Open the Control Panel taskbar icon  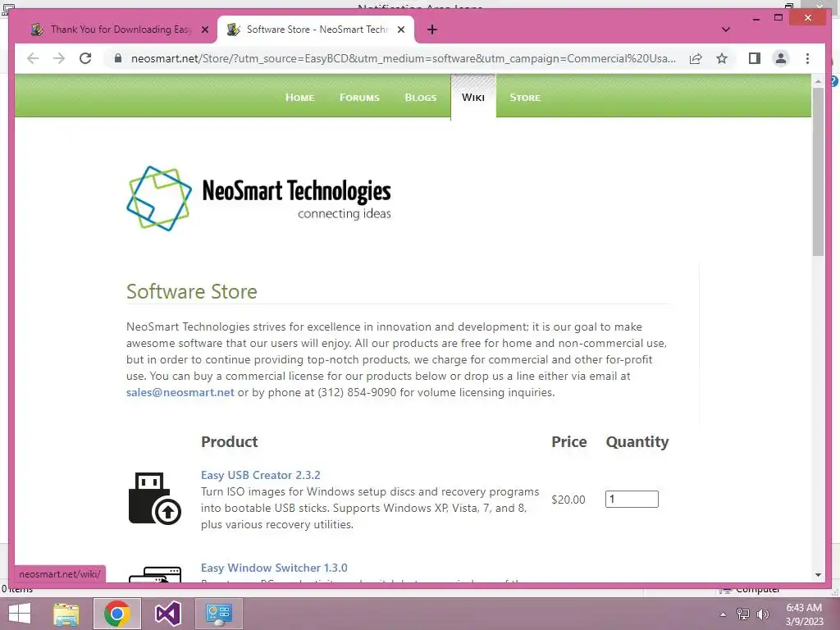pyautogui.click(x=218, y=614)
